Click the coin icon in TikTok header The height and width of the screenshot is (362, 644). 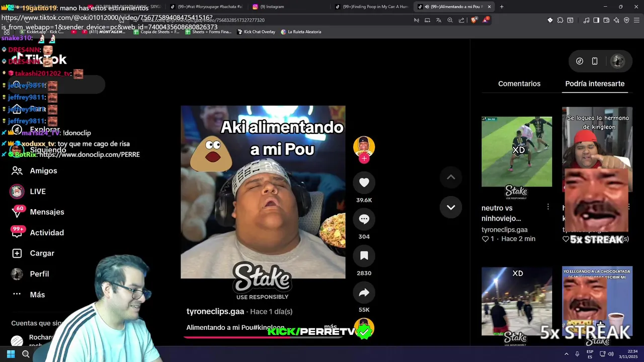click(x=580, y=61)
